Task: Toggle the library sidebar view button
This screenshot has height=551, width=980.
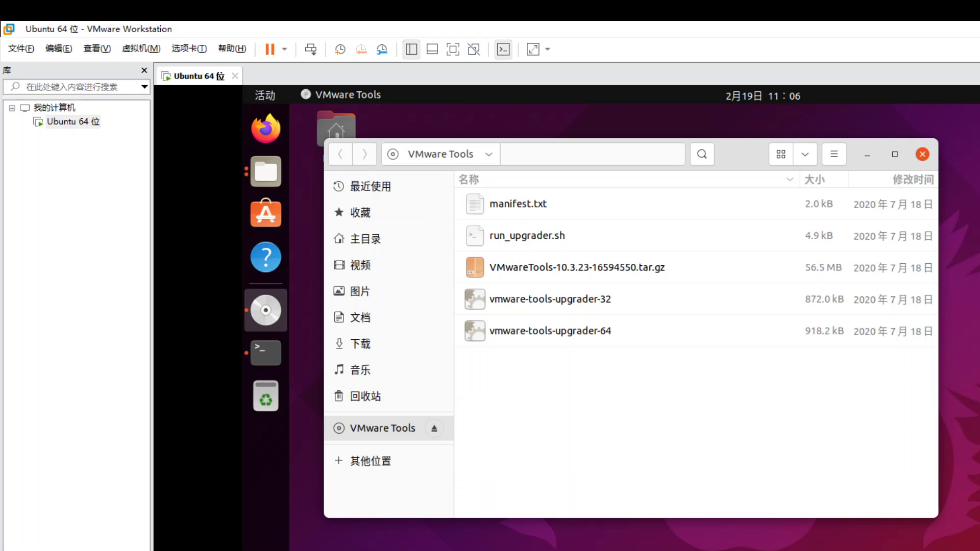Action: [x=411, y=49]
